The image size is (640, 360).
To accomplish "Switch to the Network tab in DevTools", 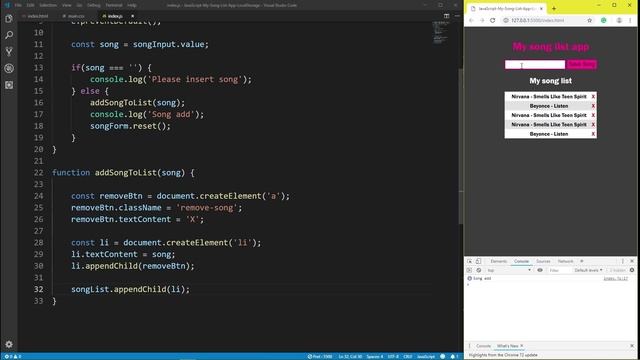I will coord(565,261).
